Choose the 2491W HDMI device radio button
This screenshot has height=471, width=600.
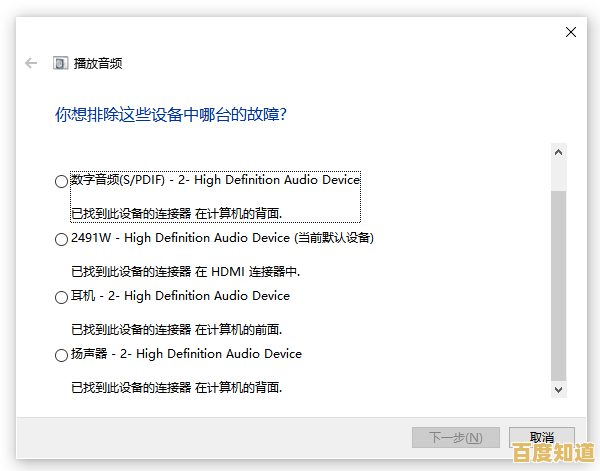[x=62, y=239]
